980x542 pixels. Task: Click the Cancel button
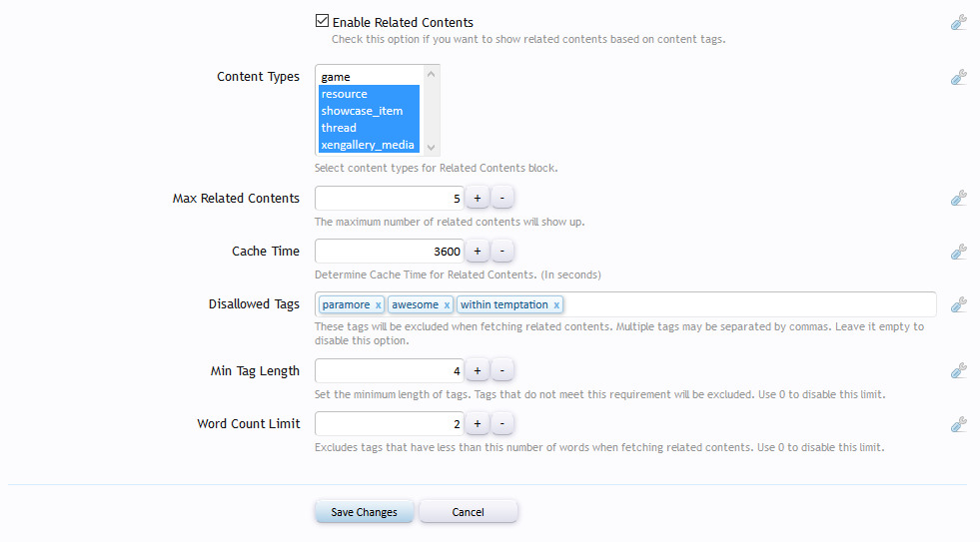[469, 511]
